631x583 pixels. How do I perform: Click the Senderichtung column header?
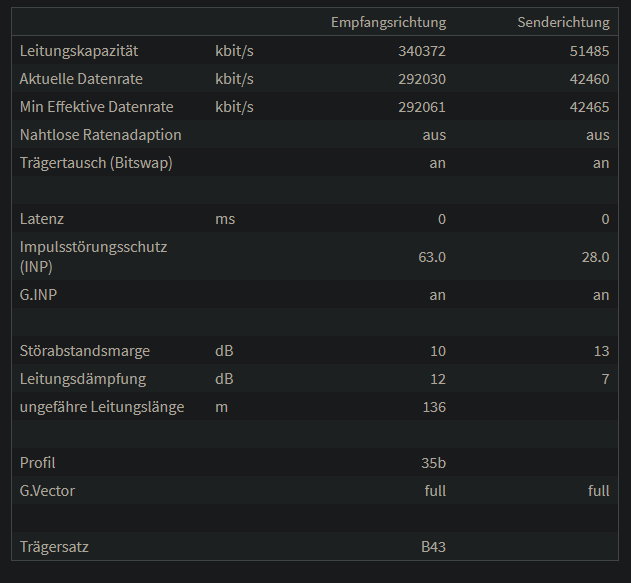[563, 22]
